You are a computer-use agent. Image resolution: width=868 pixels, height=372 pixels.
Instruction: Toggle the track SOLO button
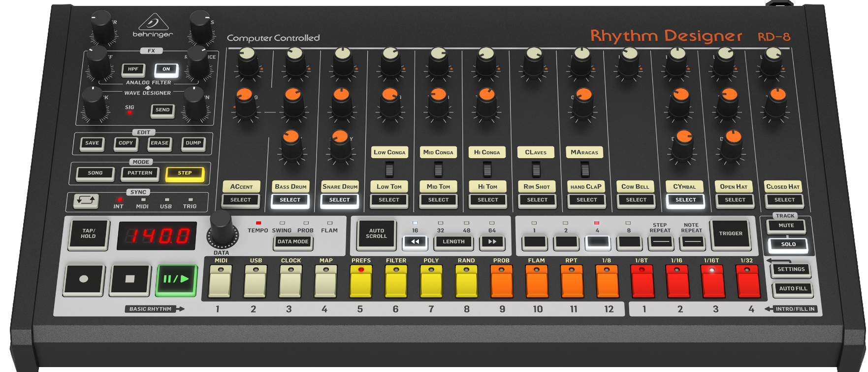pos(788,244)
